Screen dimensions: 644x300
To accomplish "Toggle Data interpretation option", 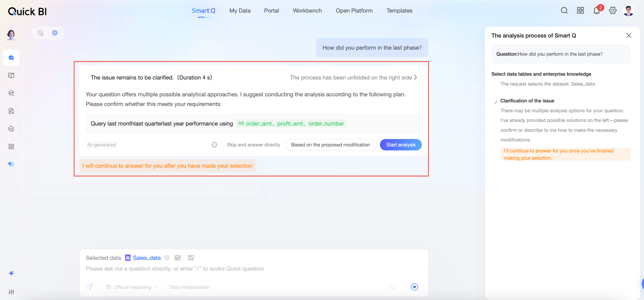I will tap(190, 287).
